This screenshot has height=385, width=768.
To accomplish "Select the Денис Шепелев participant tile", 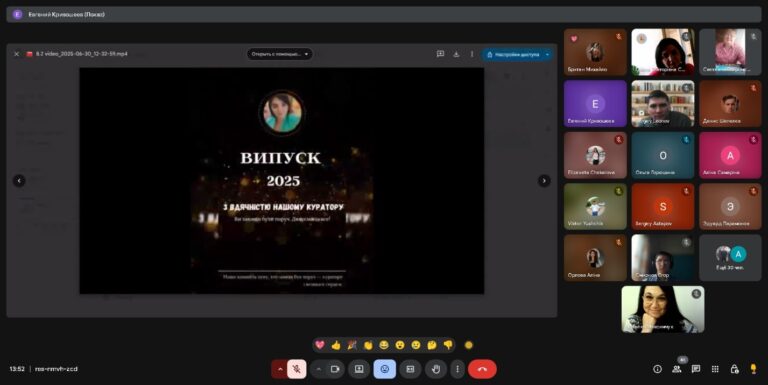I will tap(730, 103).
